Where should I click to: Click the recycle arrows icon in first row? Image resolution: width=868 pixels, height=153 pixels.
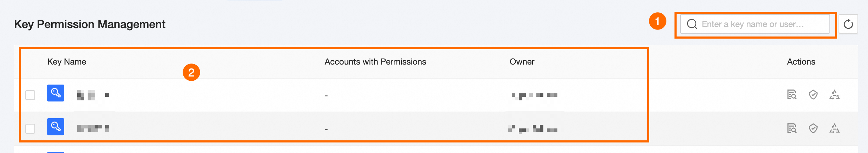tap(834, 95)
